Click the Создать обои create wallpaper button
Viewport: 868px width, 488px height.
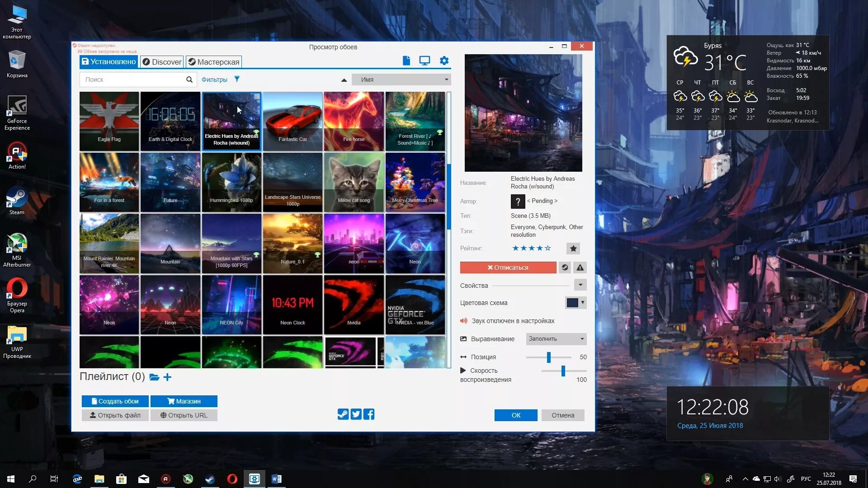click(114, 400)
